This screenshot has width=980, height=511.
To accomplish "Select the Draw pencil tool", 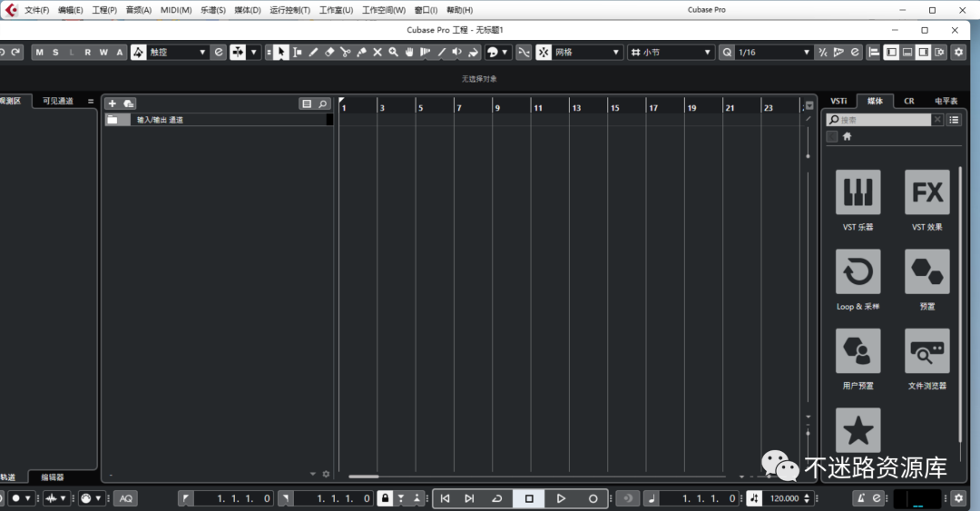I will click(313, 52).
